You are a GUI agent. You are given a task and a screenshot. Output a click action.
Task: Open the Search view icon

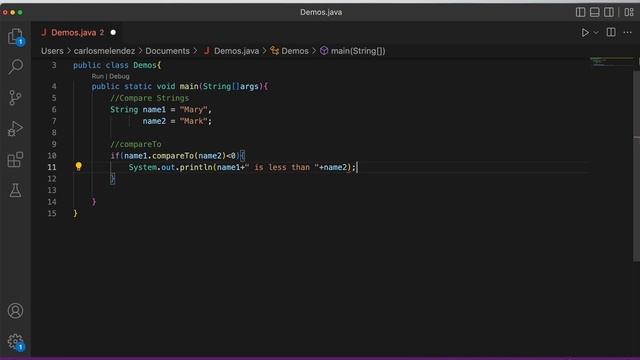click(x=16, y=66)
